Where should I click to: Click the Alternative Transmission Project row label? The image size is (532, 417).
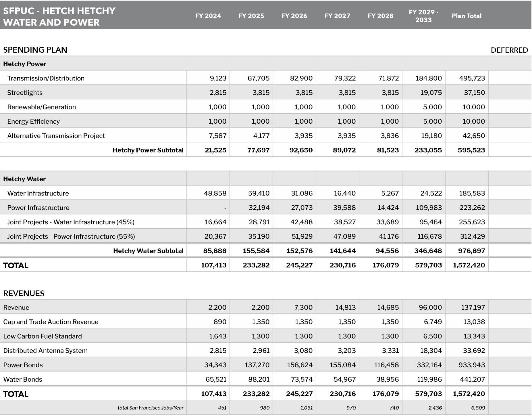pyautogui.click(x=56, y=136)
